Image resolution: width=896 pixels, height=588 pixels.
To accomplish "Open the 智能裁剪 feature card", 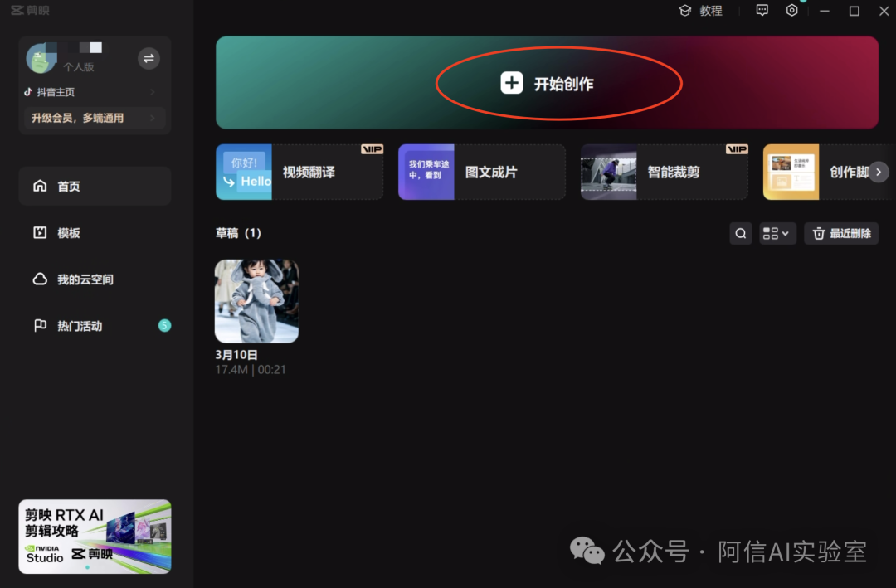I will pos(664,172).
